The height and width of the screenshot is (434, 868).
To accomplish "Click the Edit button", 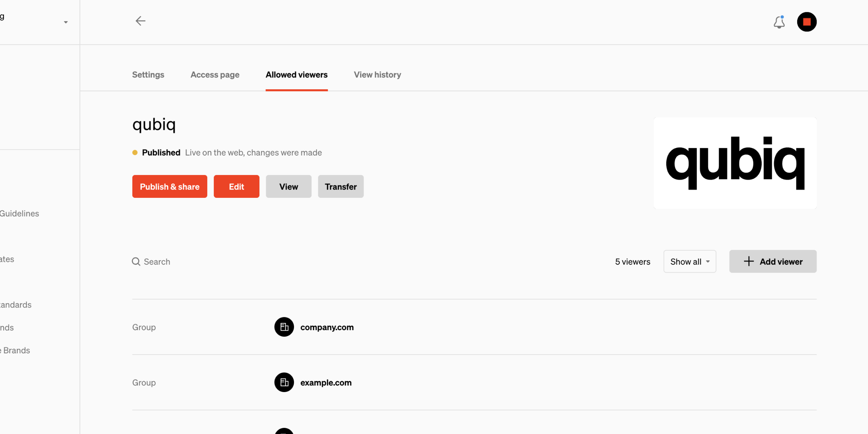I will point(236,186).
